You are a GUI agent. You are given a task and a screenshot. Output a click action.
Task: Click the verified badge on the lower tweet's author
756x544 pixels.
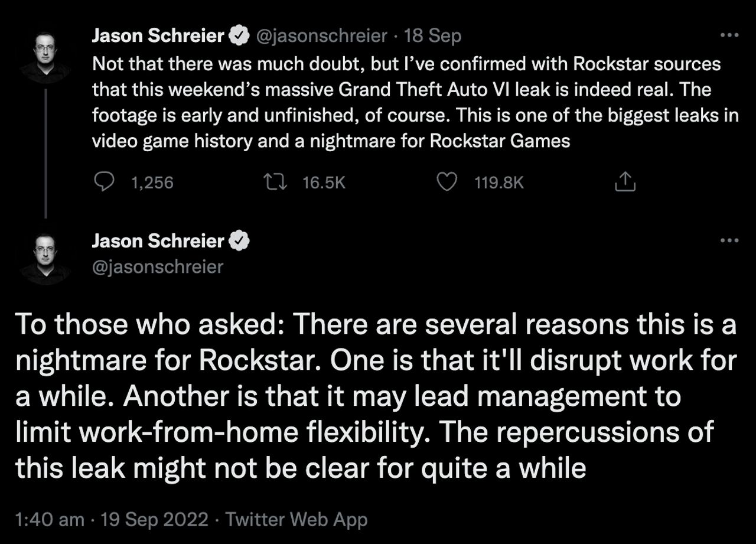coord(239,241)
